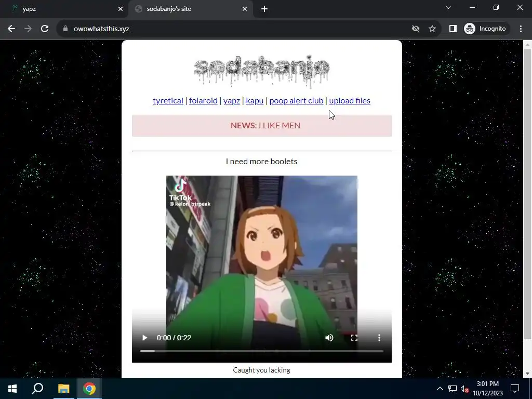
Task: Open a new tab
Action: [264, 9]
